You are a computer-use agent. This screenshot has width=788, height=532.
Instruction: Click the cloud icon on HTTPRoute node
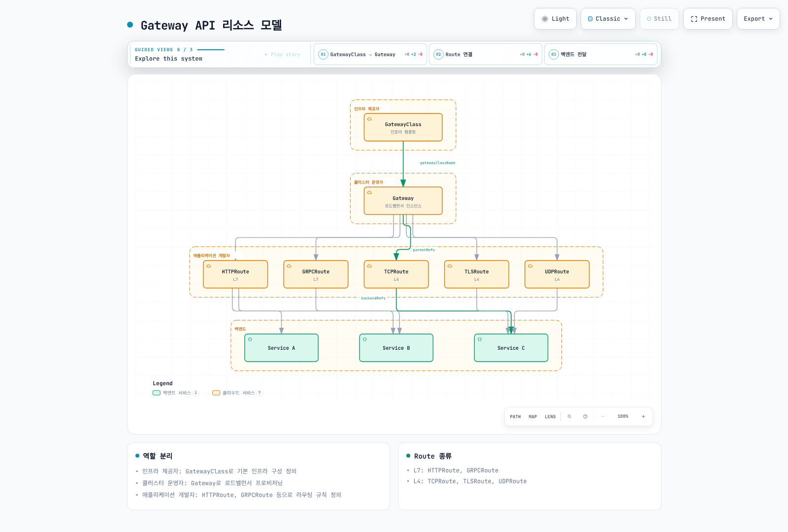(209, 266)
